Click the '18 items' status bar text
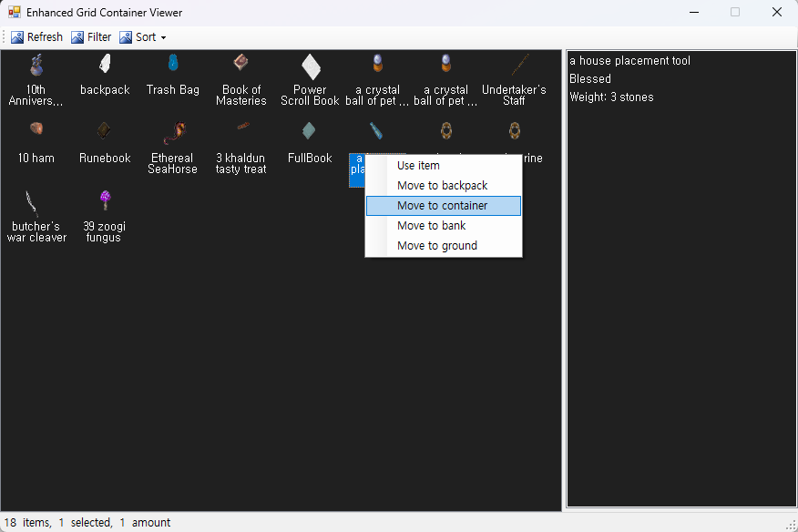 28,523
